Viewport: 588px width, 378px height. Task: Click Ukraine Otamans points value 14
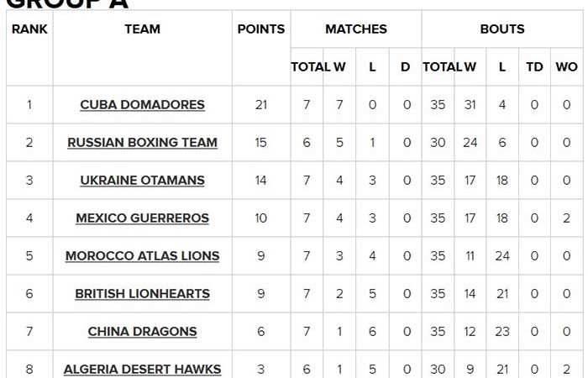[x=260, y=181]
